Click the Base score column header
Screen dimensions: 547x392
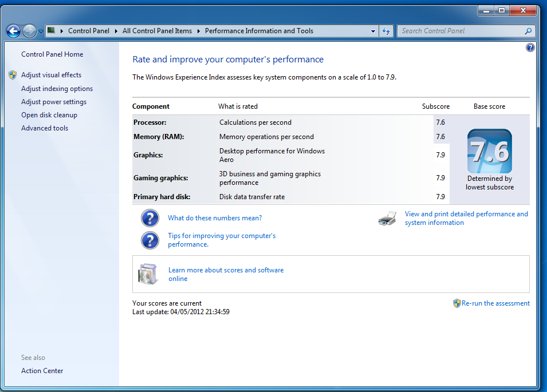[x=490, y=106]
